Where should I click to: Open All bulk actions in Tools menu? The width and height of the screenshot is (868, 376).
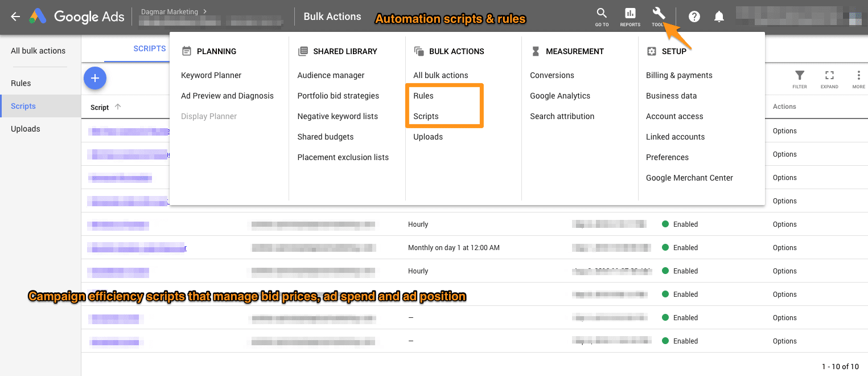click(441, 75)
